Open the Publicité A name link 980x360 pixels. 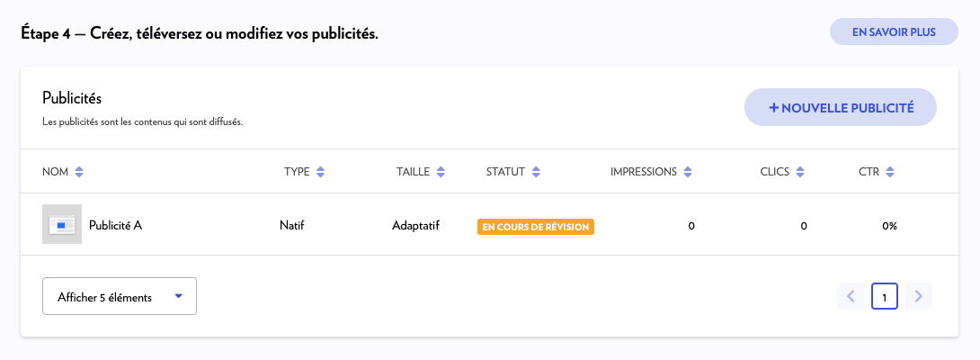coord(115,226)
